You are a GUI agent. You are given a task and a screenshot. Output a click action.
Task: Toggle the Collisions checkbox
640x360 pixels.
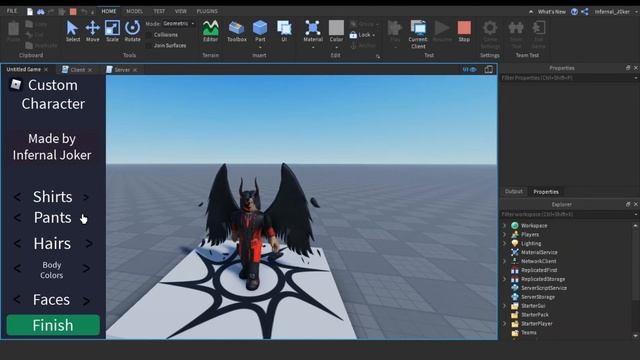point(149,35)
